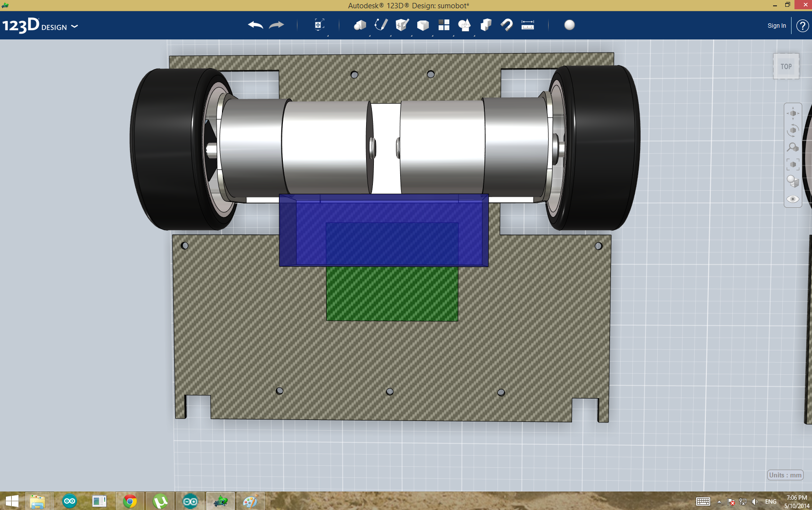
Task: Toggle visibility with the eye icon
Action: pyautogui.click(x=793, y=199)
